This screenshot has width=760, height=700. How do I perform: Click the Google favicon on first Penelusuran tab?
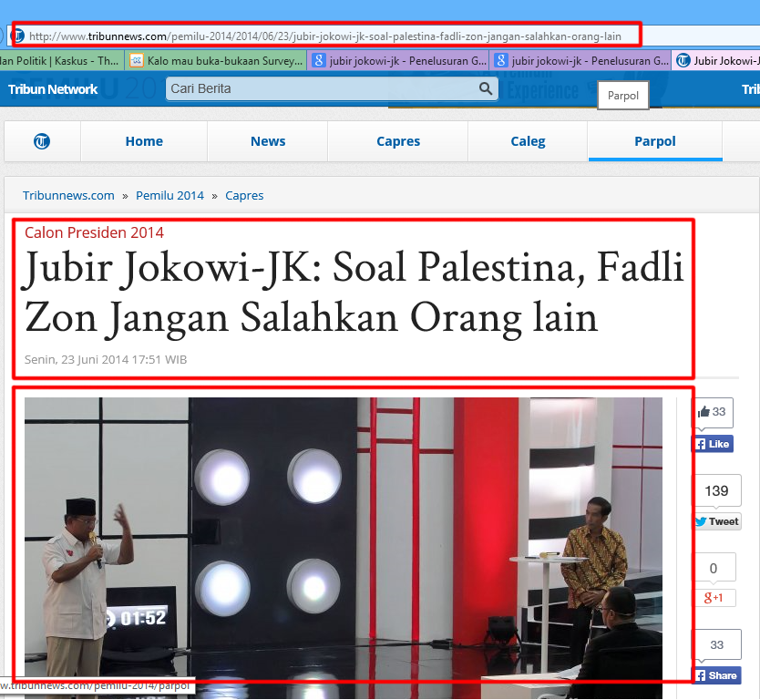(x=318, y=60)
